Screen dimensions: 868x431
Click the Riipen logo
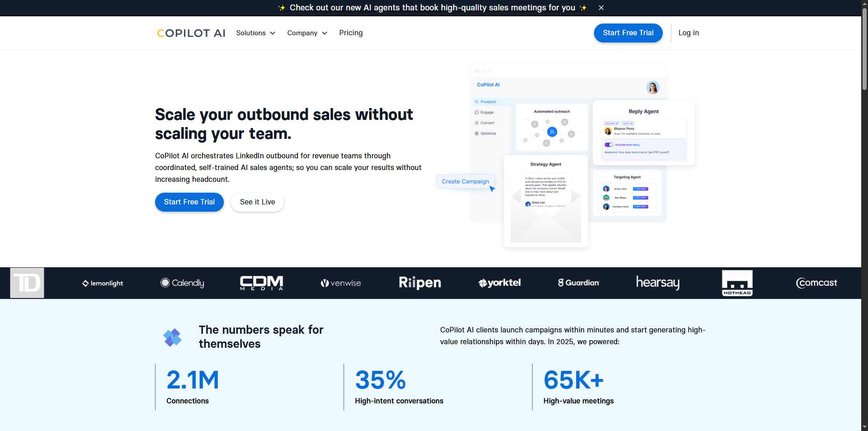tap(420, 283)
